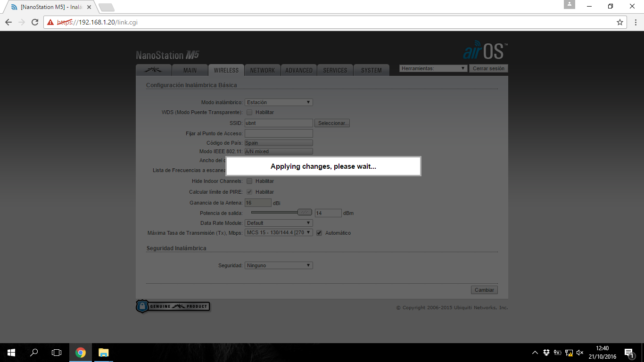Open the taskbar search icon

pyautogui.click(x=34, y=353)
